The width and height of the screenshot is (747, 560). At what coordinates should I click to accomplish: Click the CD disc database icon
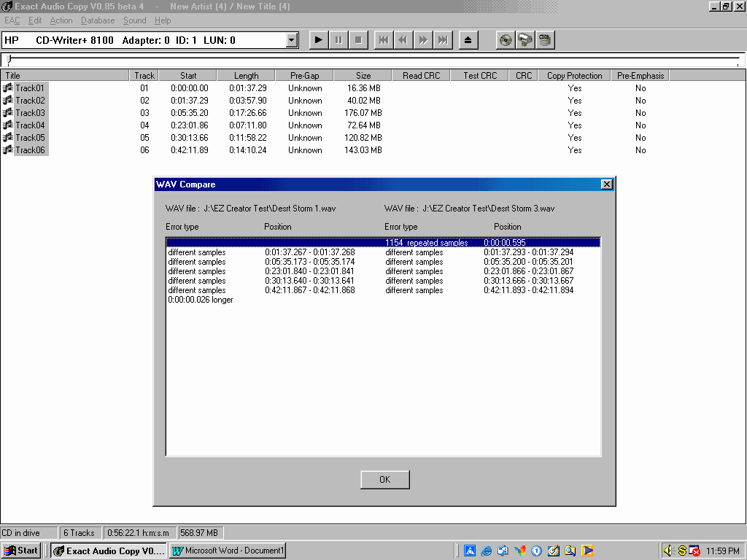[506, 40]
